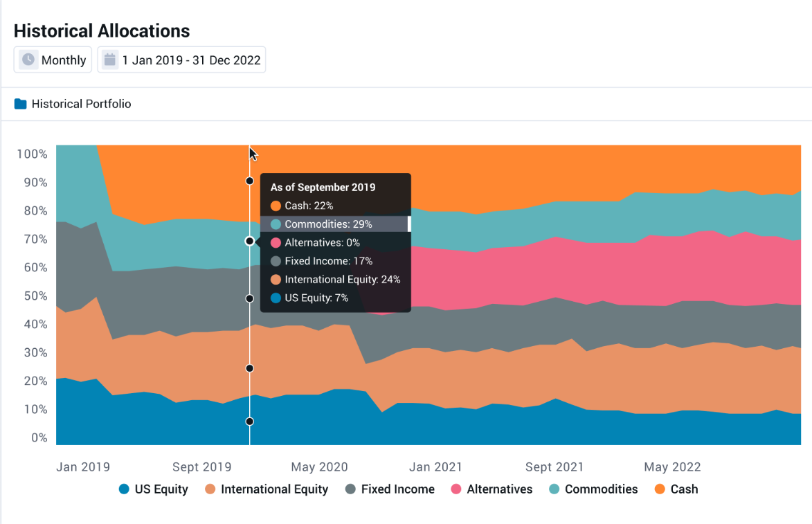Click the Commodities 29% row in tooltip

click(x=328, y=224)
